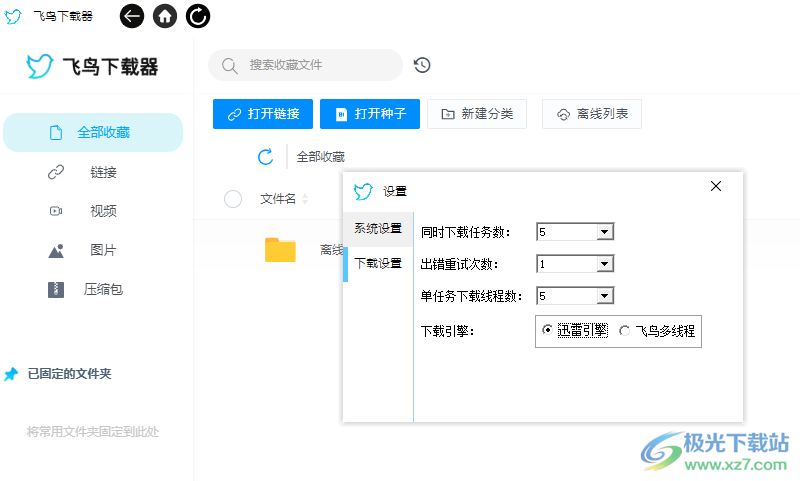
Task: Click the back arrow icon in title bar
Action: click(x=132, y=16)
